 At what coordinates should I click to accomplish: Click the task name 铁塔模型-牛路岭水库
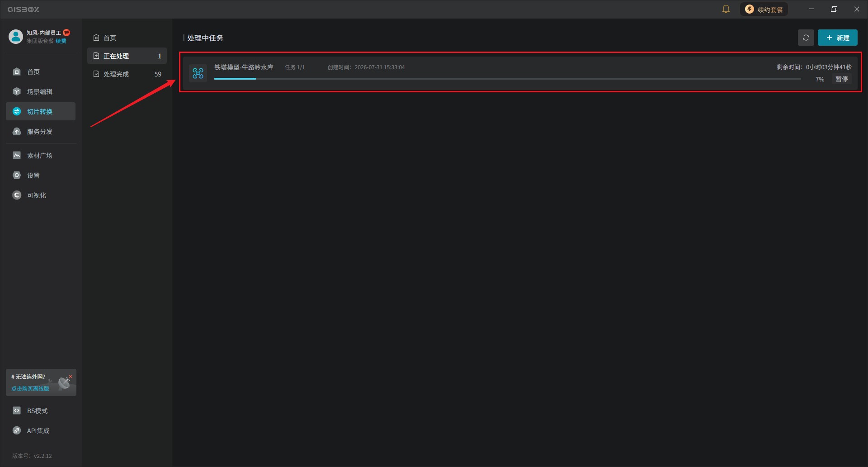(x=244, y=67)
